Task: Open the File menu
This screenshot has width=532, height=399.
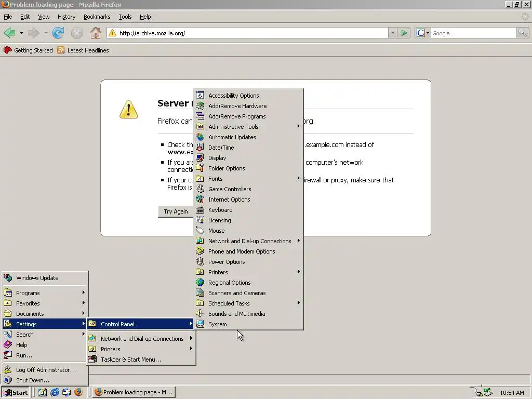Action: coord(8,17)
